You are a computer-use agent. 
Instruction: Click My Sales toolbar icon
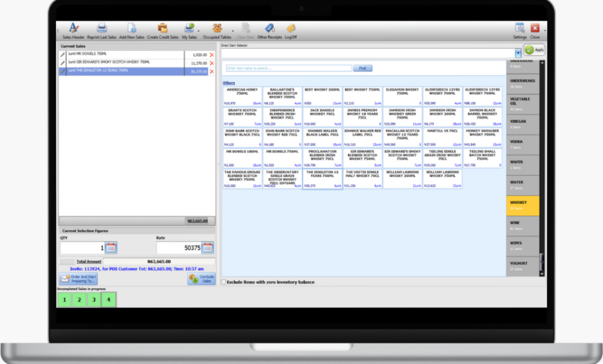189,28
